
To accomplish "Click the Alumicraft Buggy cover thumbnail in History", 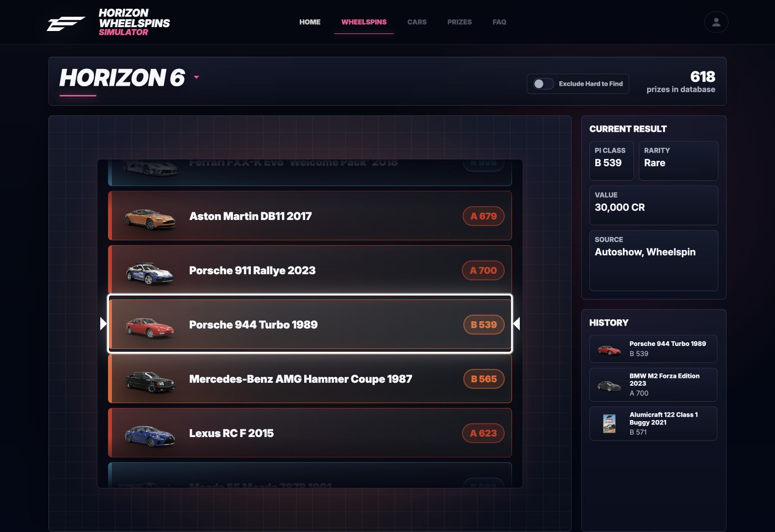I will click(609, 423).
